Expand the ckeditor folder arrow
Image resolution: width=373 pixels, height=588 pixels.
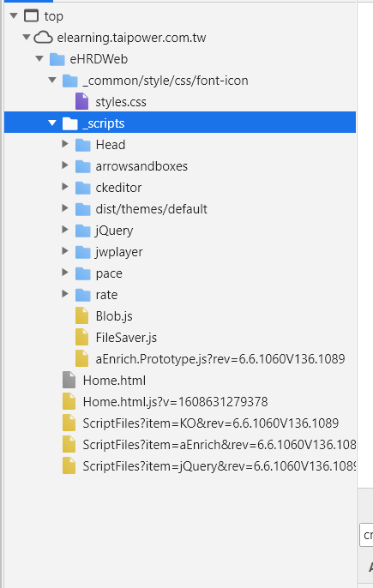click(x=65, y=186)
